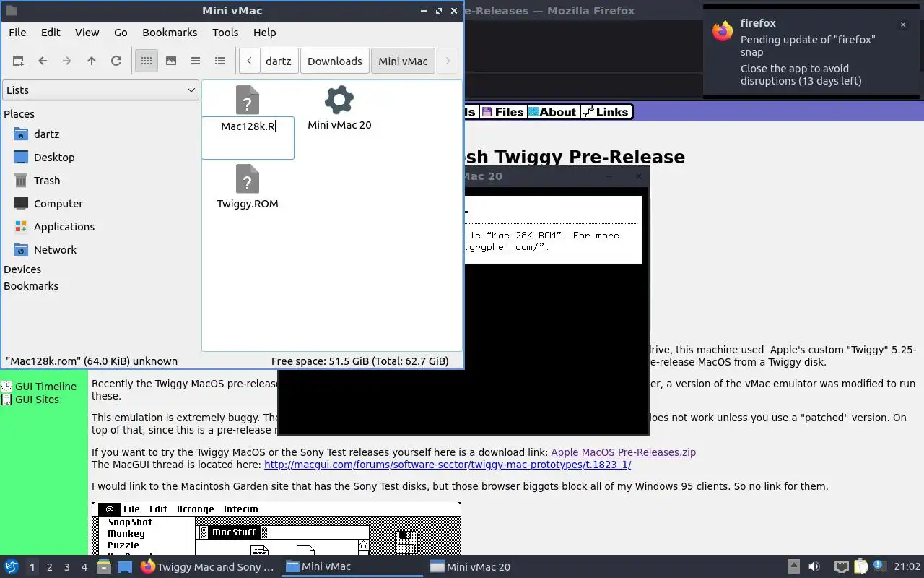924x578 pixels.
Task: Navigate to dartz in path bar
Action: tap(279, 61)
